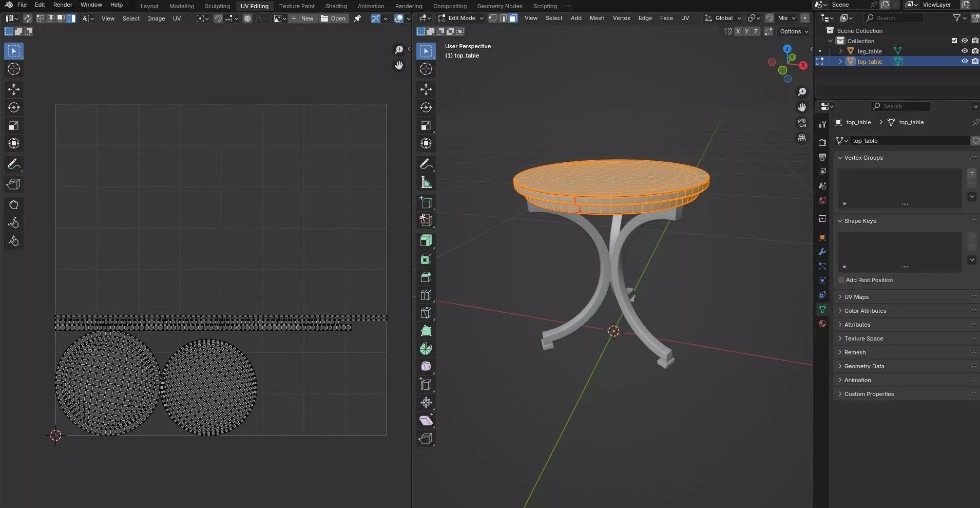Switch to vertex select mode
The height and width of the screenshot is (508, 980).
(493, 18)
